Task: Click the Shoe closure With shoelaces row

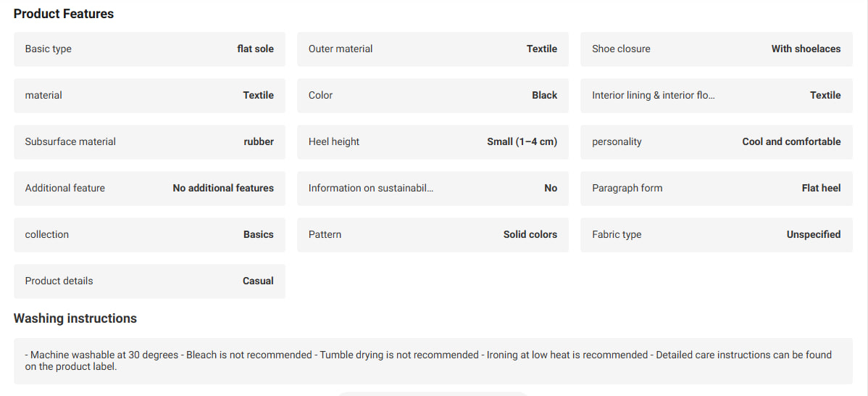Action: [x=717, y=49]
